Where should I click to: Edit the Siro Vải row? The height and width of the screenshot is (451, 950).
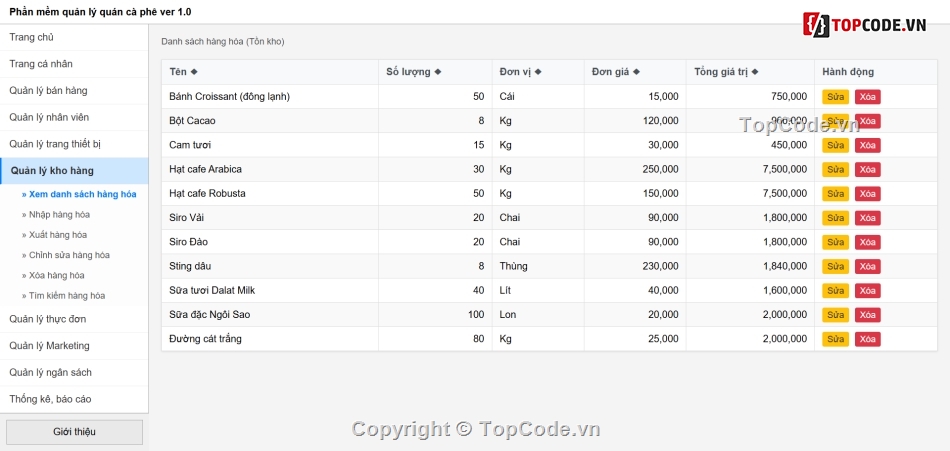835,218
